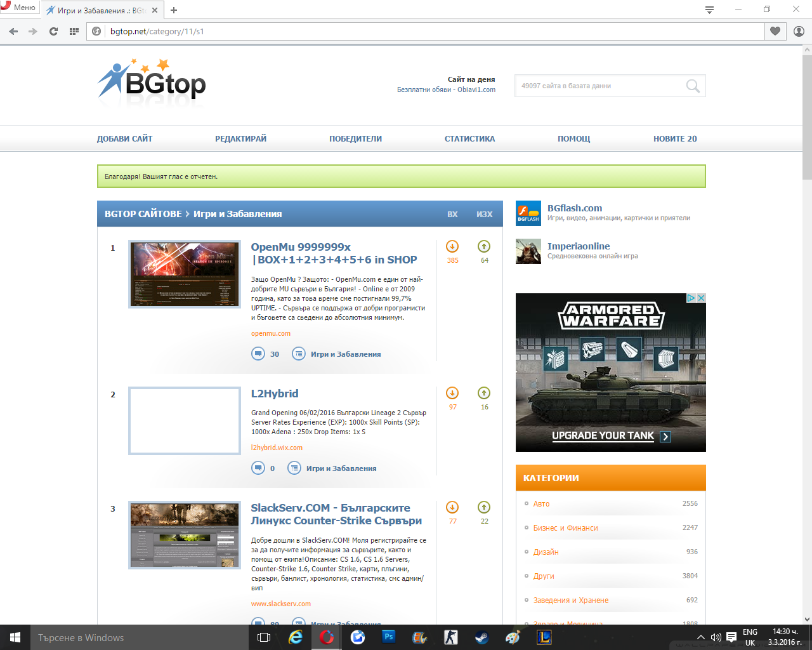
Task: Click the orange down-arrow icon above 77
Action: pyautogui.click(x=452, y=507)
